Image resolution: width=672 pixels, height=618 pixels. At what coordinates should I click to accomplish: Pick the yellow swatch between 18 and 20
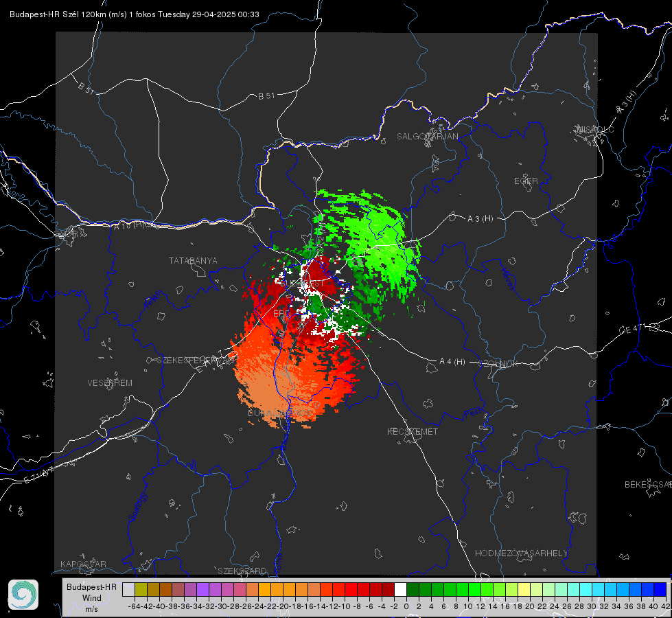coord(524,589)
